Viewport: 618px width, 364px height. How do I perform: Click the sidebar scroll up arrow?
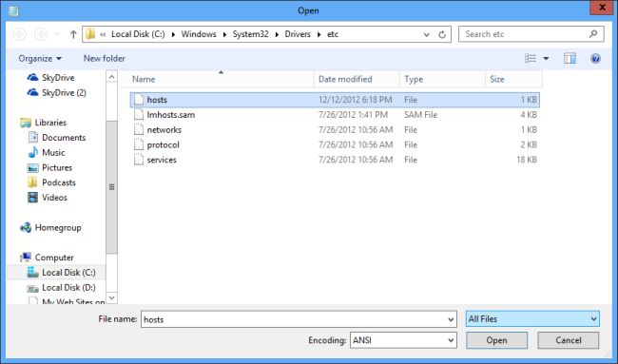click(x=112, y=76)
